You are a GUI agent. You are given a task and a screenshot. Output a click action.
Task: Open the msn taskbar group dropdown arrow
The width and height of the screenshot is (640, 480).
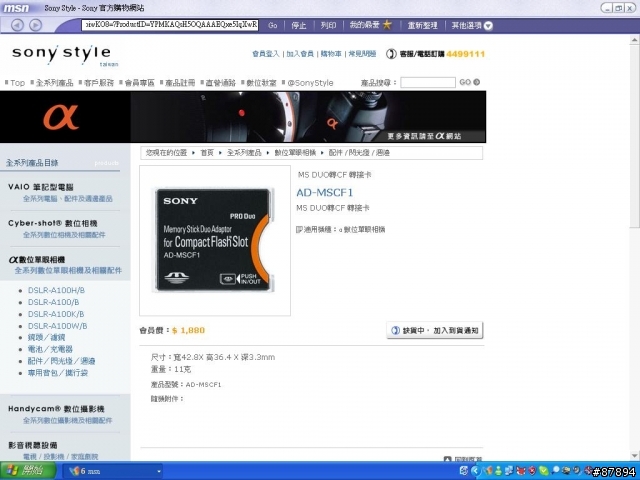click(x=159, y=472)
